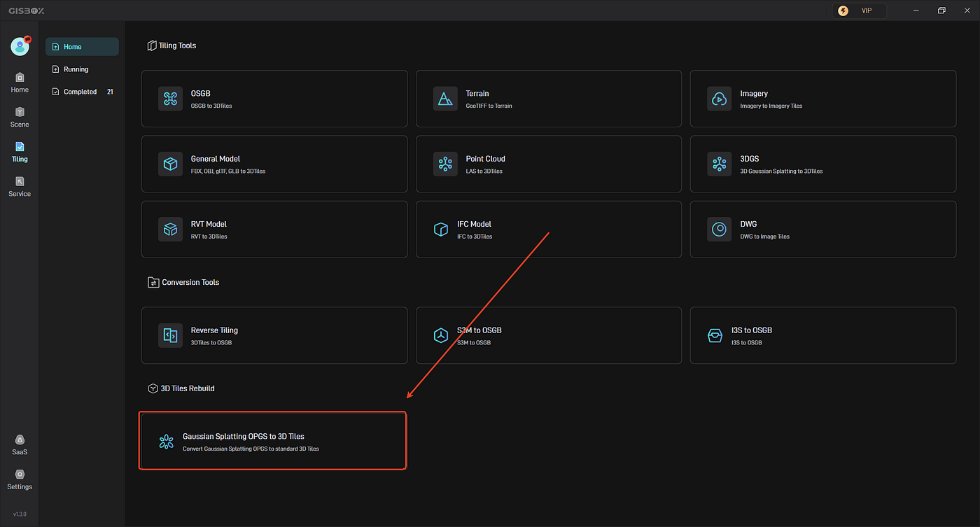The width and height of the screenshot is (980, 527).
Task: Open the Imagery tiles tool icon
Action: pos(719,99)
